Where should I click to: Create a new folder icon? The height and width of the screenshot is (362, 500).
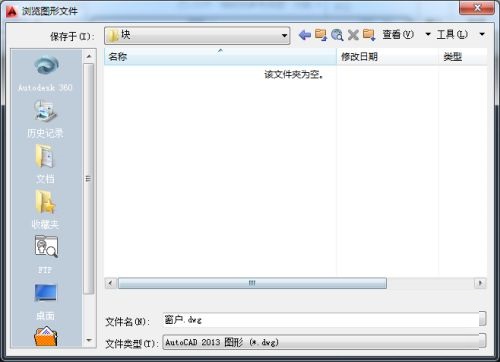click(x=369, y=35)
